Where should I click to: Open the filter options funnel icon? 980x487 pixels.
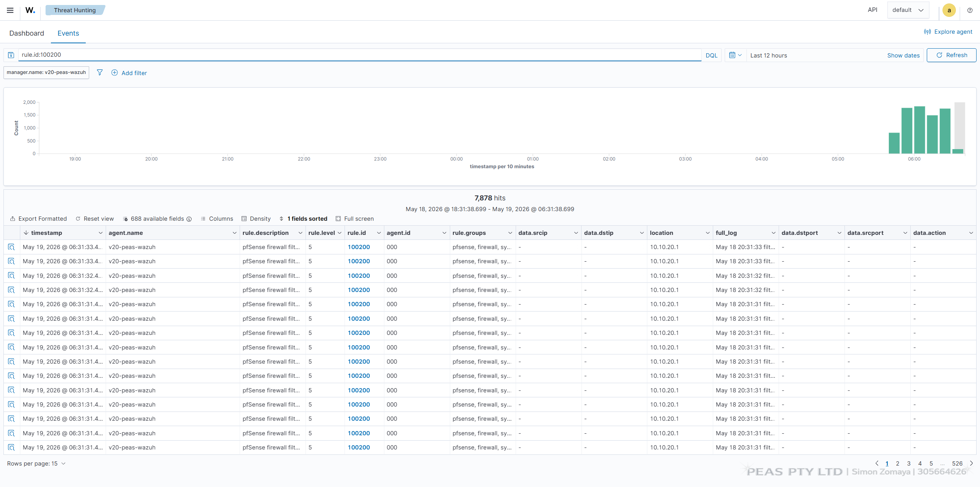point(100,72)
